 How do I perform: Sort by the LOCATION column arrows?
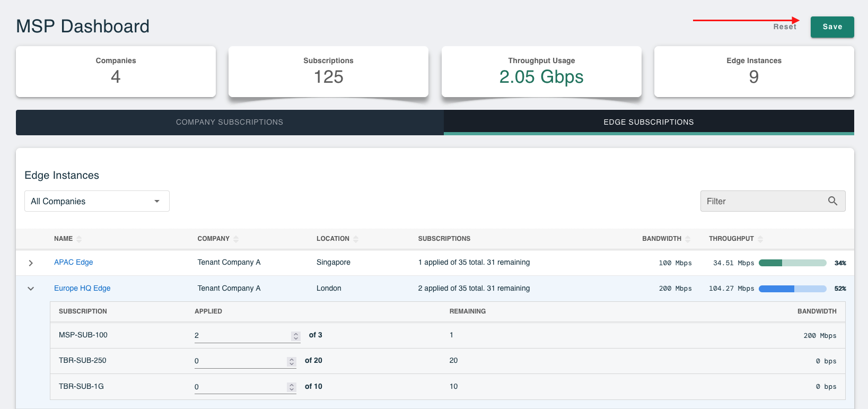tap(356, 239)
